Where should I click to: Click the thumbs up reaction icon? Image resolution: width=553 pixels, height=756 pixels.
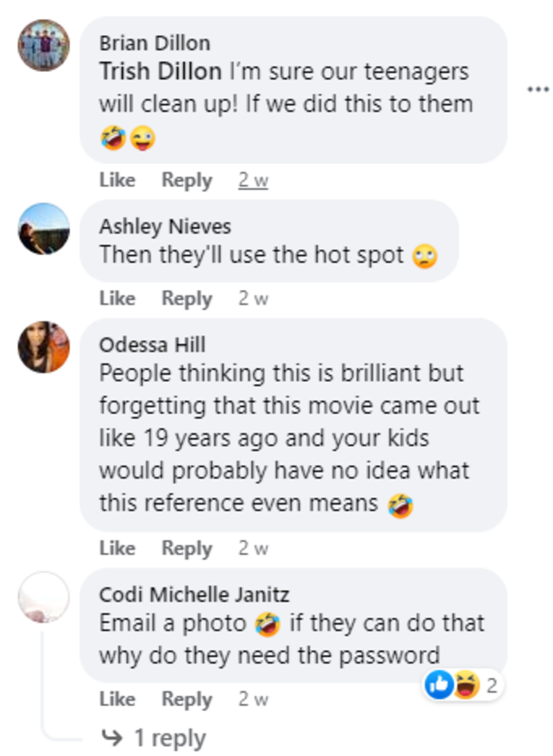[x=439, y=683]
